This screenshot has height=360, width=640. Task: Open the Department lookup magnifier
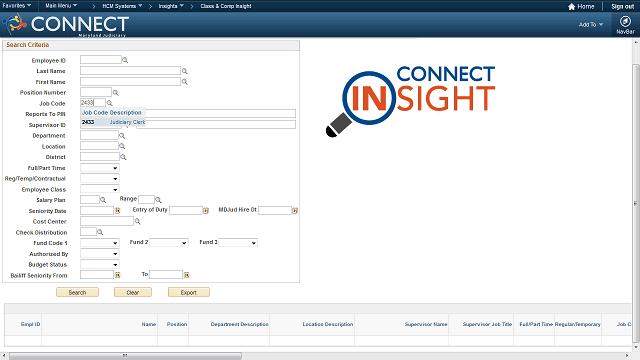click(122, 136)
